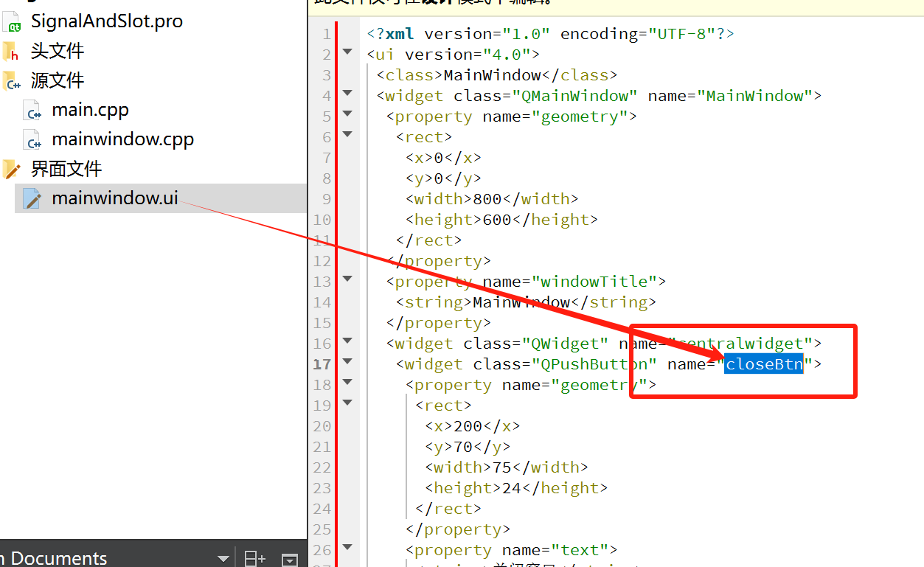The width and height of the screenshot is (924, 567).
Task: Click the <y>70</y> line
Action: [x=468, y=446]
